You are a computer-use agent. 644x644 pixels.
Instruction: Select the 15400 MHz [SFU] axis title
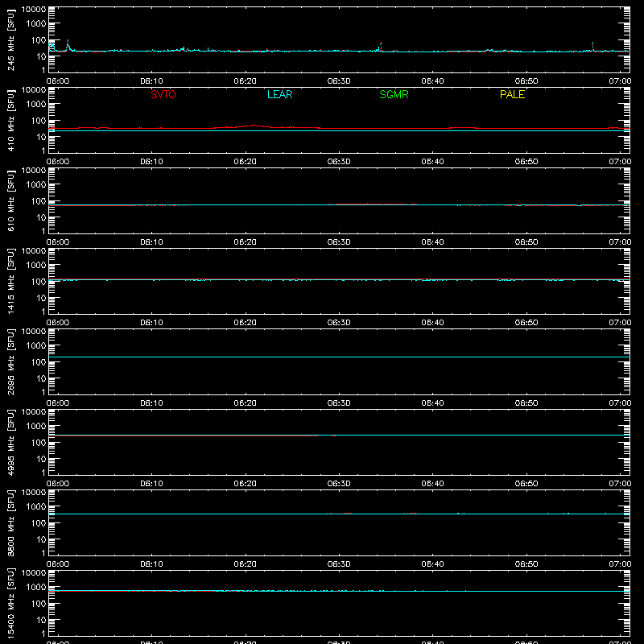10,603
